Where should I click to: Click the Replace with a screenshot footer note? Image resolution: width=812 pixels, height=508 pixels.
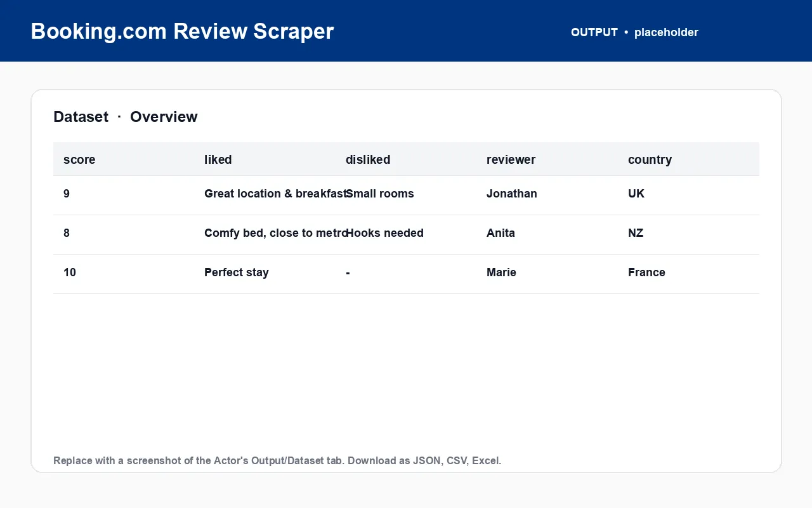(x=277, y=460)
